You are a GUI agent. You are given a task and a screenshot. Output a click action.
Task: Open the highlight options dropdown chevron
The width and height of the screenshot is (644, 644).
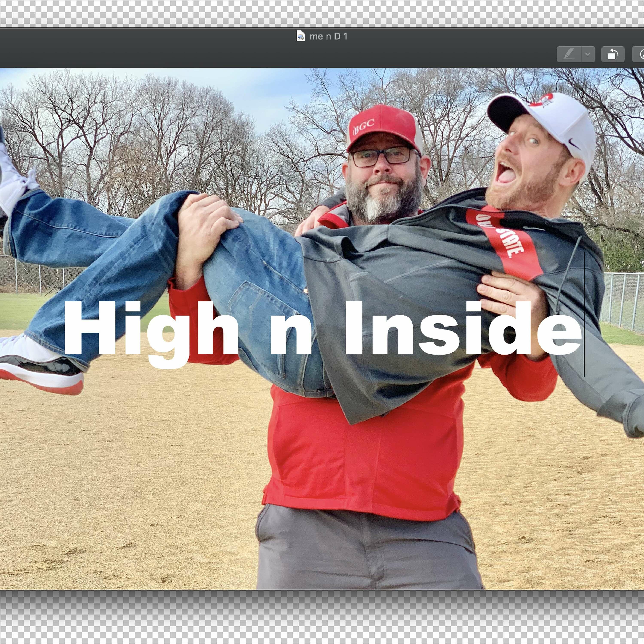click(588, 54)
